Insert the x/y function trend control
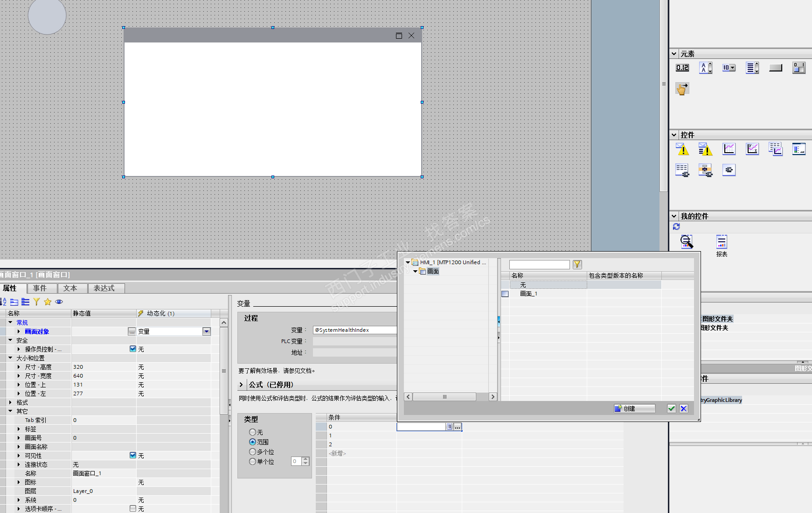The width and height of the screenshot is (812, 513). pyautogui.click(x=752, y=149)
